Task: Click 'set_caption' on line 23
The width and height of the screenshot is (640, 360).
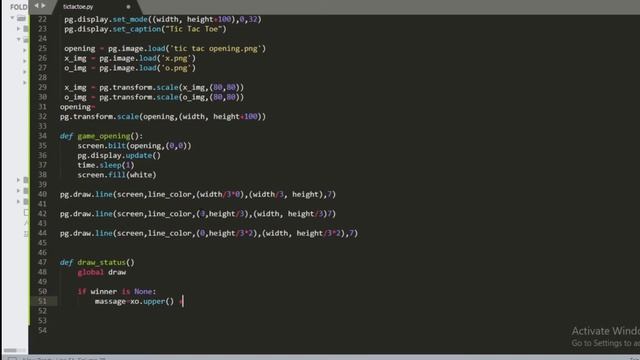Action: 137,29
